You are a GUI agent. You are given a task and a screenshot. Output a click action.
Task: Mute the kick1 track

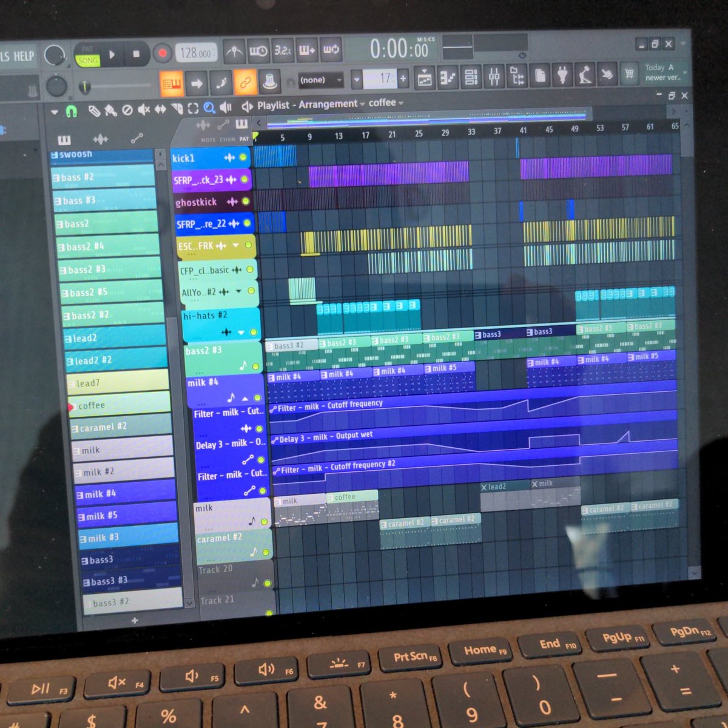[x=243, y=157]
